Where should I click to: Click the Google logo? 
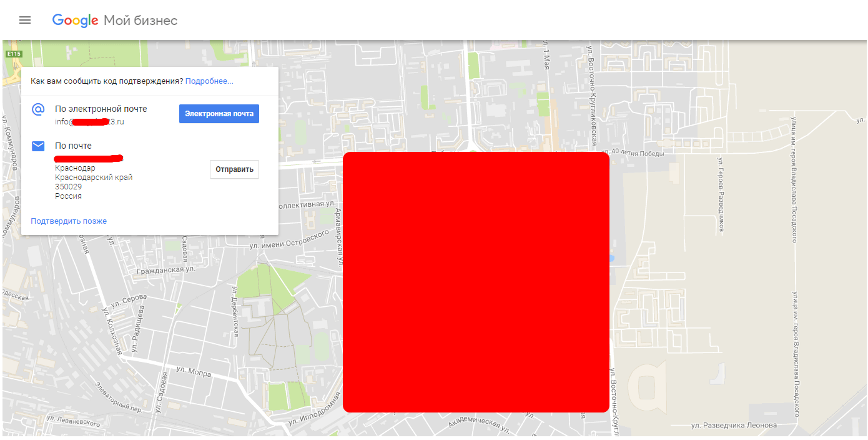click(x=75, y=20)
